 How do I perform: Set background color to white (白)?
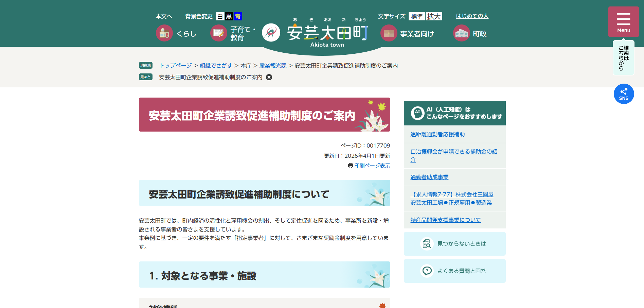[220, 16]
